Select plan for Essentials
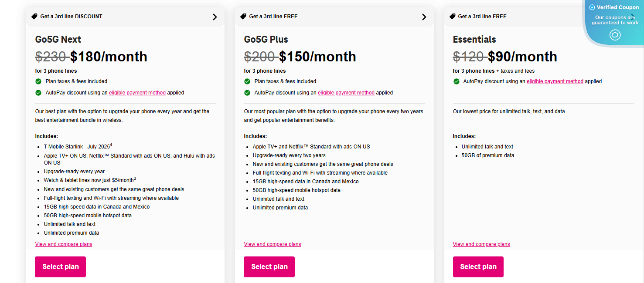Screen dimensions: 644x283 (x=478, y=266)
